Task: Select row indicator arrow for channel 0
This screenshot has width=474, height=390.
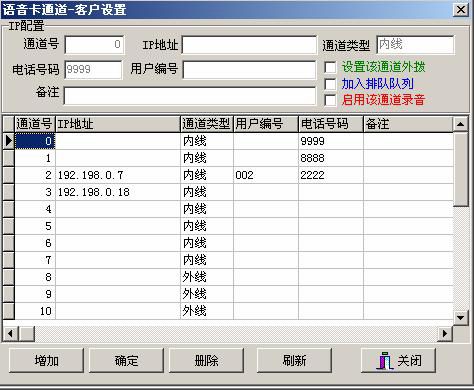Action: point(8,141)
